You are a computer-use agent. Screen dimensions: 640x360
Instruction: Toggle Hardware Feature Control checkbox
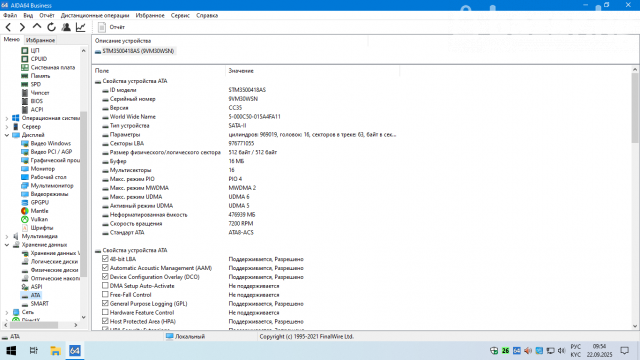point(105,312)
